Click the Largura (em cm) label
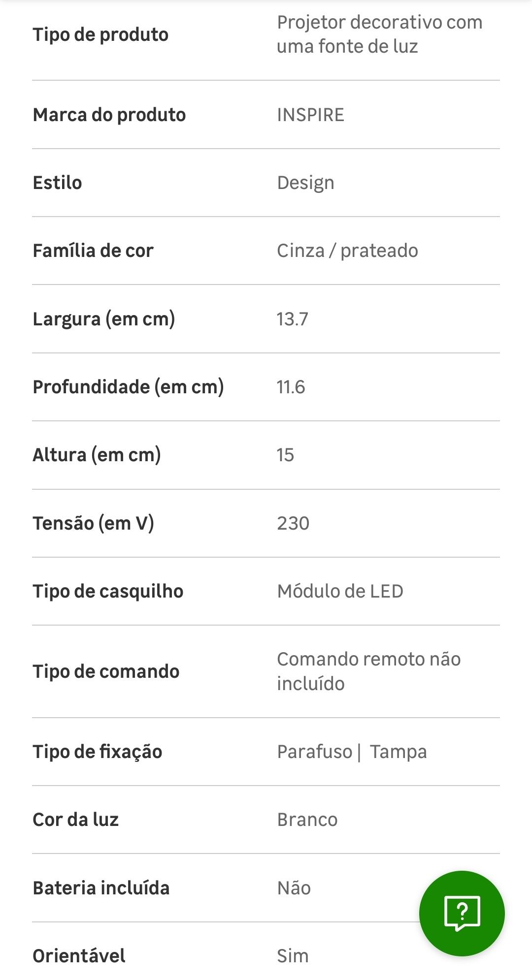 pos(104,319)
